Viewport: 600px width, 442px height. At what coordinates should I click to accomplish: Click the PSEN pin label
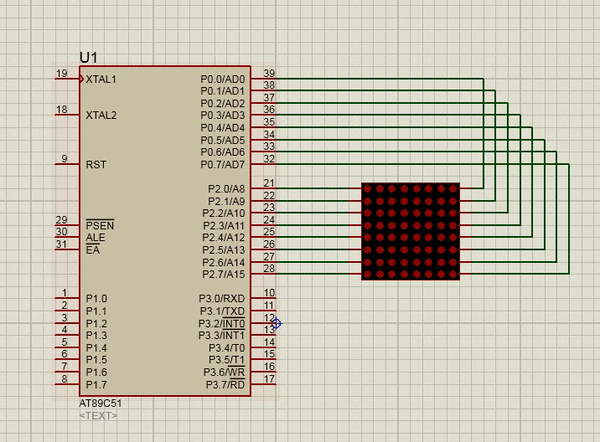[100, 225]
